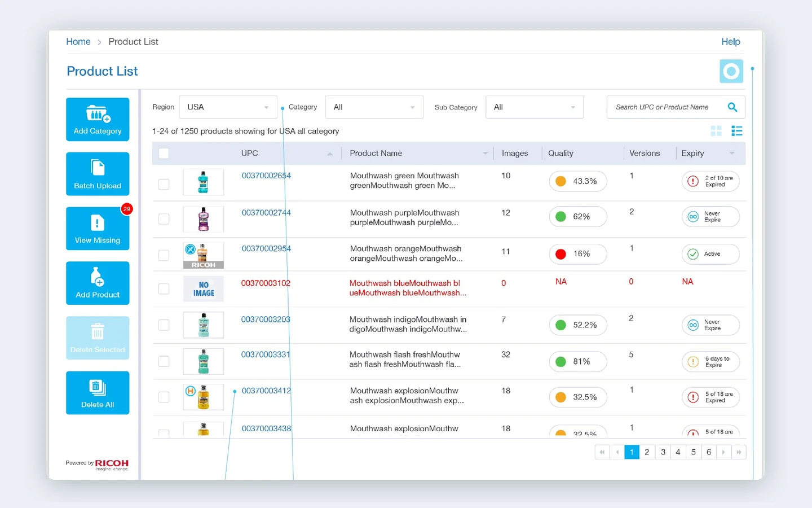Image resolution: width=812 pixels, height=508 pixels.
Task: Click Never Expire infinity icon for 00370002744
Action: click(x=693, y=217)
